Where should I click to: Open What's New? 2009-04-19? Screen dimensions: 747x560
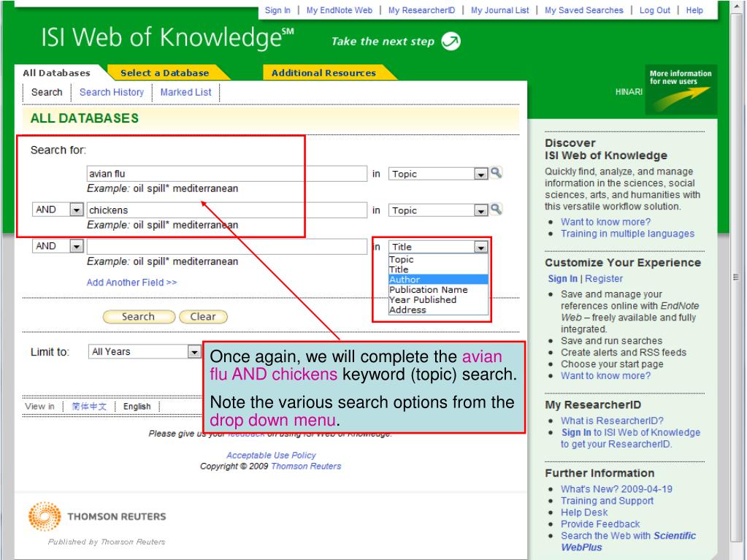tap(616, 489)
